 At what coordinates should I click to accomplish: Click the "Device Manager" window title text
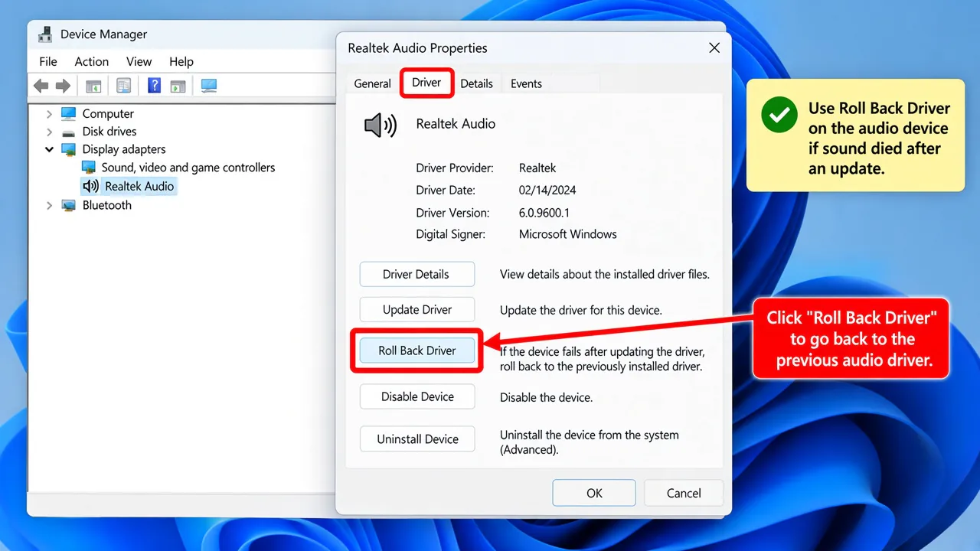[x=103, y=34]
